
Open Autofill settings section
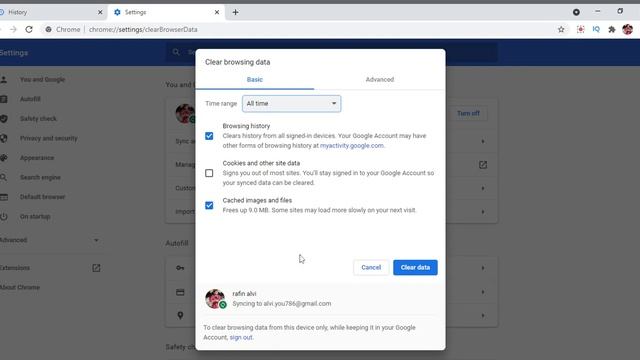pyautogui.click(x=30, y=99)
